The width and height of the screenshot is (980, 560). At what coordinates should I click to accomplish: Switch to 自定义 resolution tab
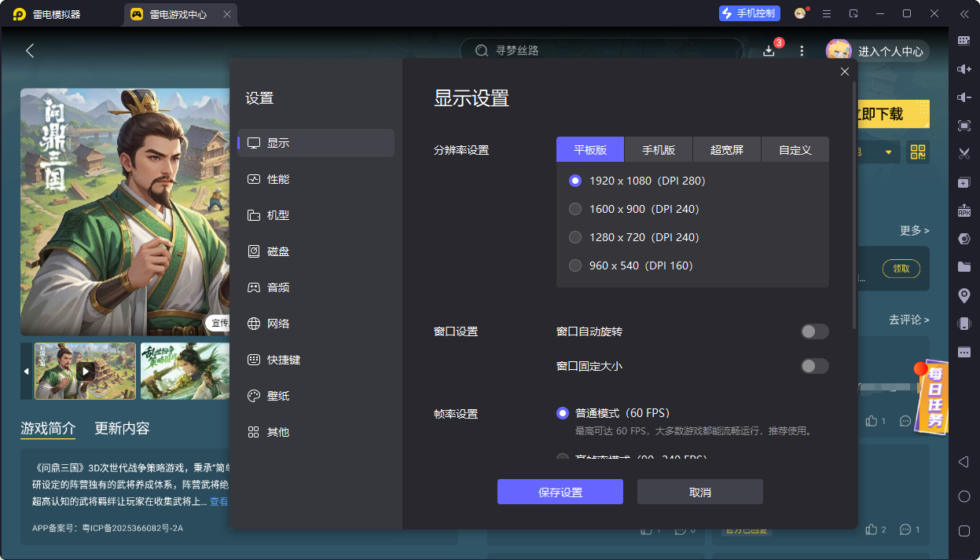(795, 149)
